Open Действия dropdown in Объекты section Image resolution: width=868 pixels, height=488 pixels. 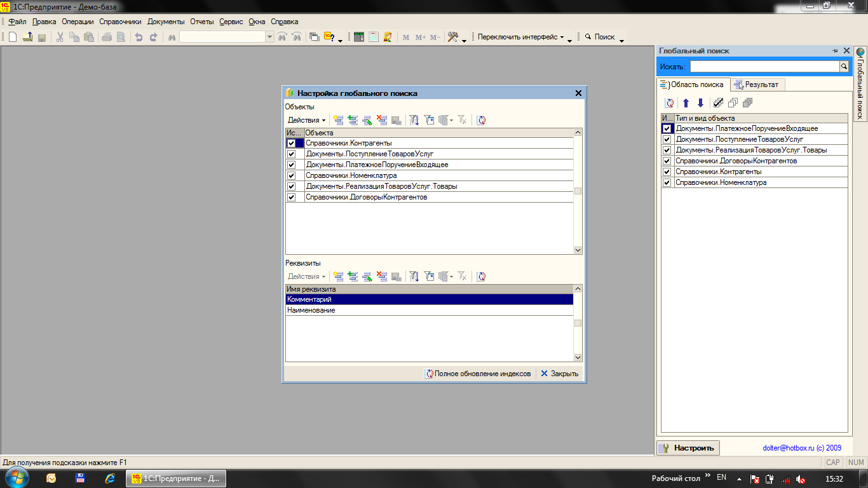(306, 120)
